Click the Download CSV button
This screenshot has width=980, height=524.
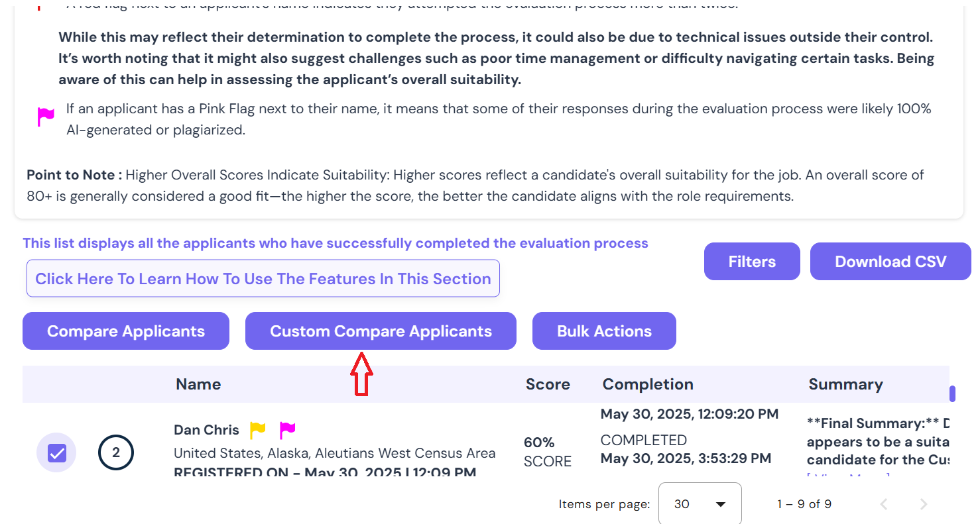(x=890, y=262)
